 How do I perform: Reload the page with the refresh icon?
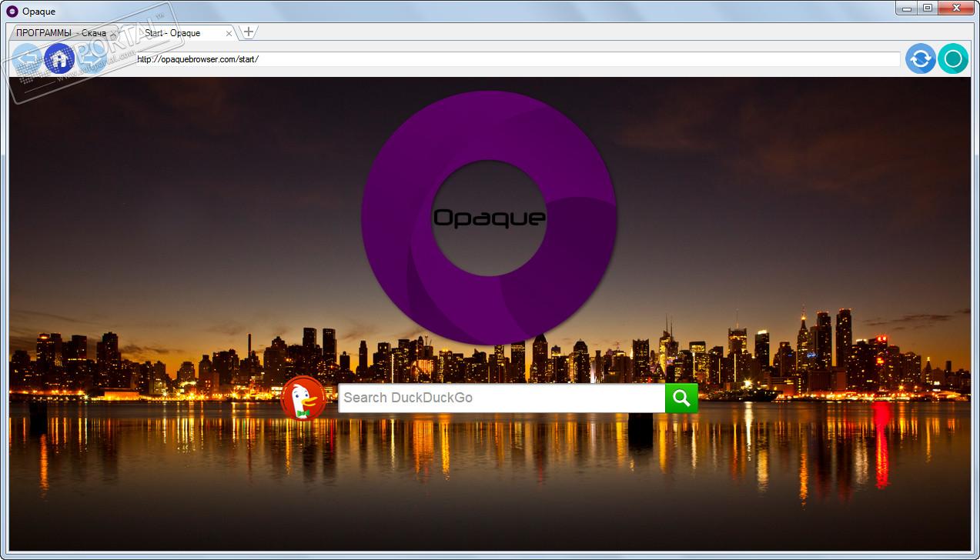[921, 59]
